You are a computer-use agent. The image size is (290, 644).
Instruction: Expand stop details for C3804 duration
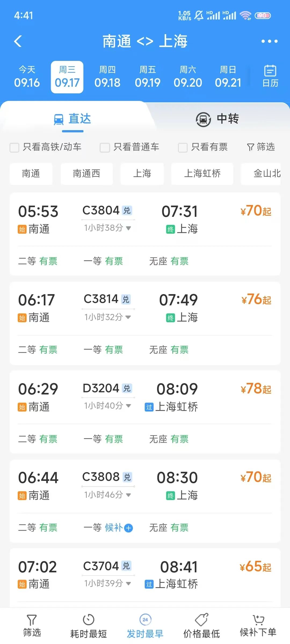pos(128,228)
